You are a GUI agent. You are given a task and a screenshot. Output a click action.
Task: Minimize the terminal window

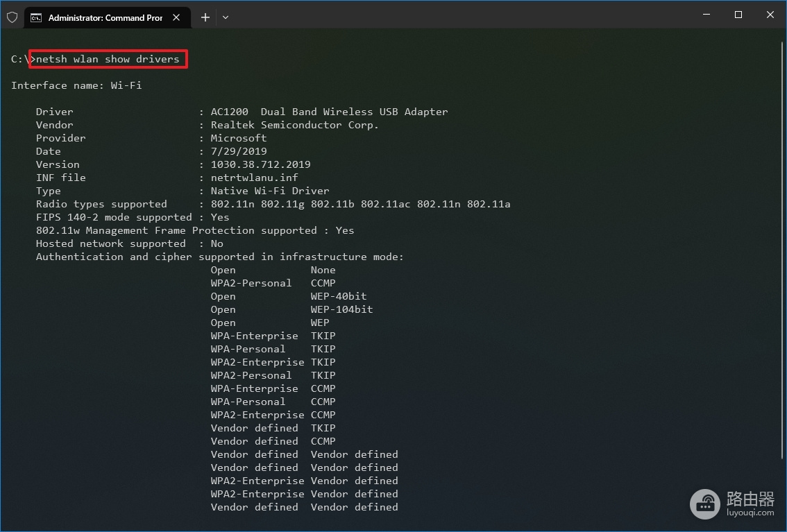click(706, 15)
